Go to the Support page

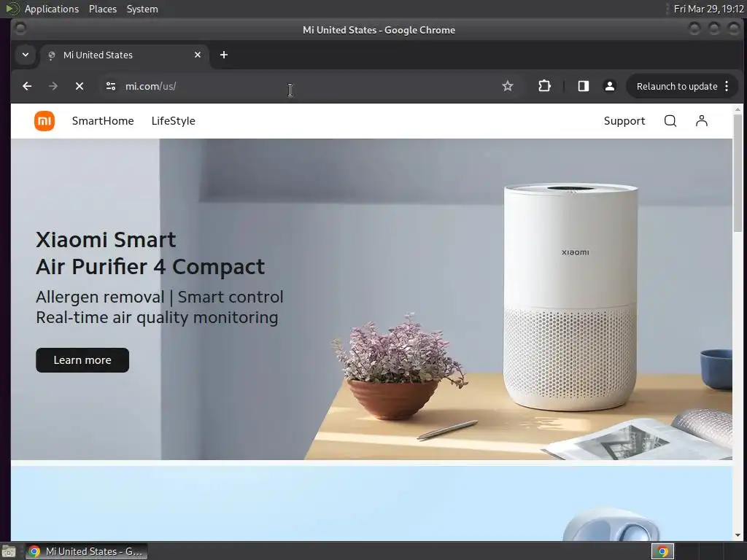click(x=624, y=121)
